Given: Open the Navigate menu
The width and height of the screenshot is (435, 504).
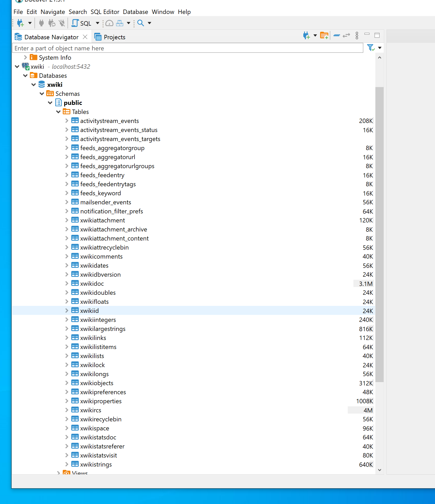Looking at the screenshot, I should click(x=53, y=12).
